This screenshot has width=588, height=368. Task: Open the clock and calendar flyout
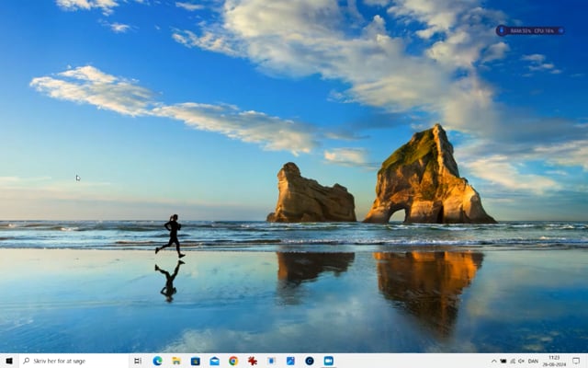(554, 361)
